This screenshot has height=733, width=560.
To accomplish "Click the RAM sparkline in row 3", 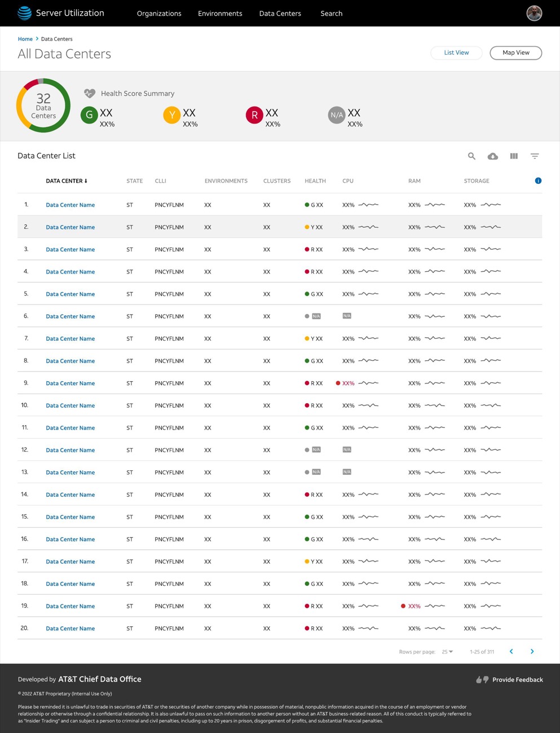I will pyautogui.click(x=435, y=249).
